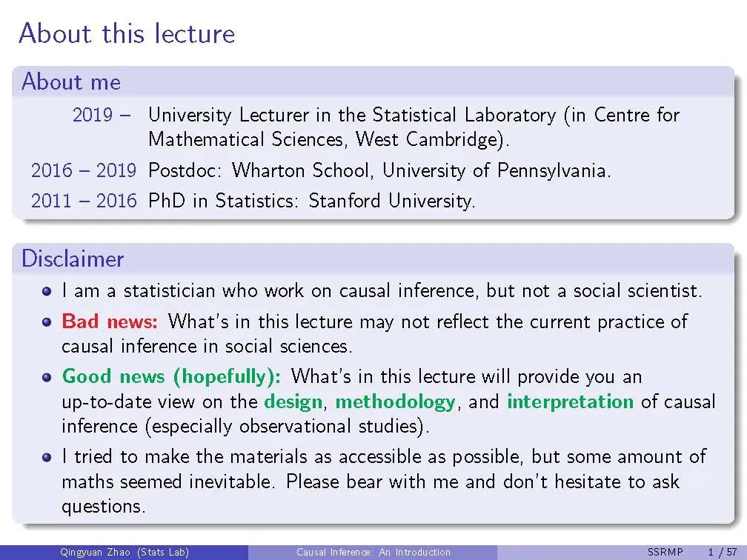The image size is (747, 560).
Task: Click the green word 'interpretation'
Action: 570,402
